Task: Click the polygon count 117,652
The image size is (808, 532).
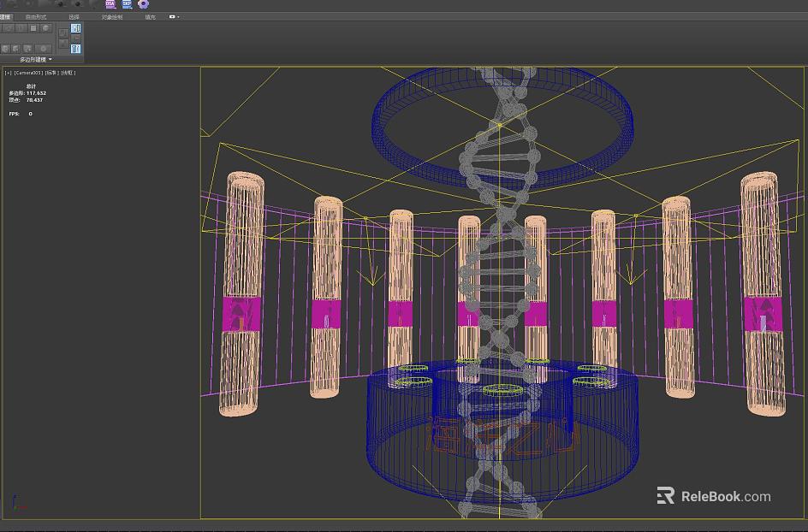Action: (36, 93)
